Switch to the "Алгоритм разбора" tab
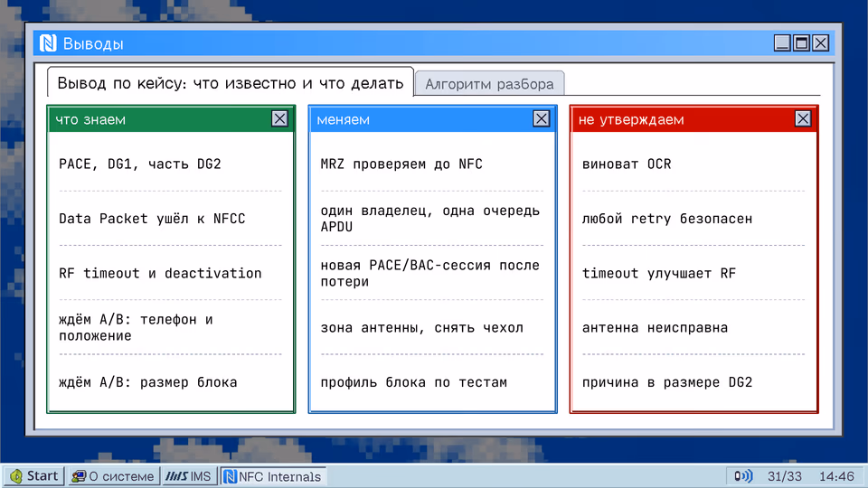This screenshot has height=488, width=868. pyautogui.click(x=489, y=84)
